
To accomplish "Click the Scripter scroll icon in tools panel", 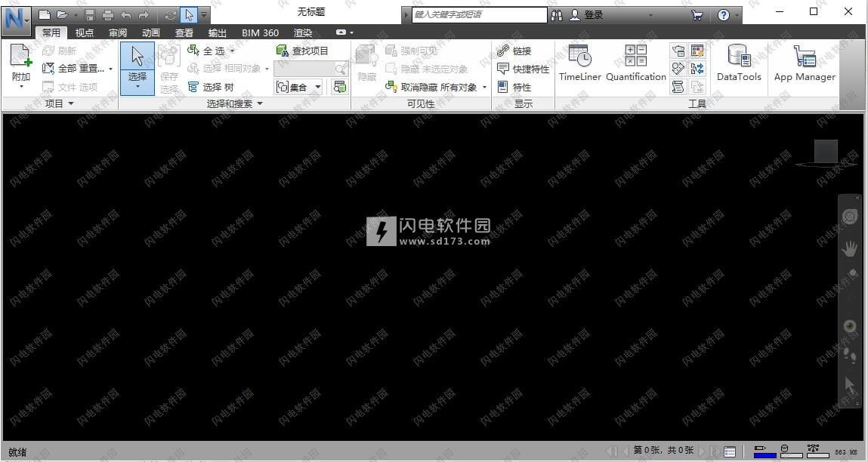I will 678,86.
